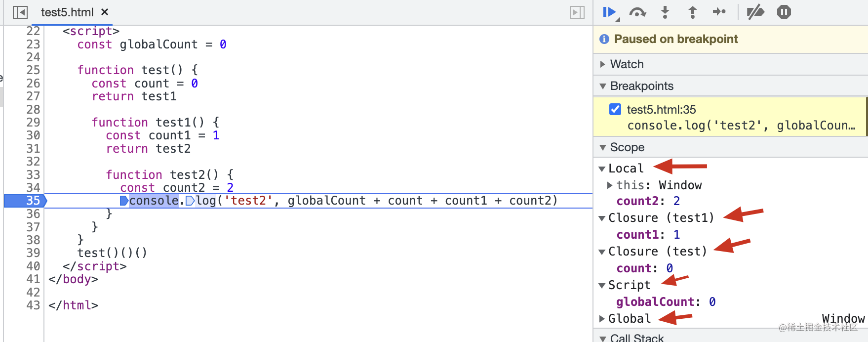The height and width of the screenshot is (342, 868).
Task: Click the opening script tag on line 22
Action: pos(91,32)
